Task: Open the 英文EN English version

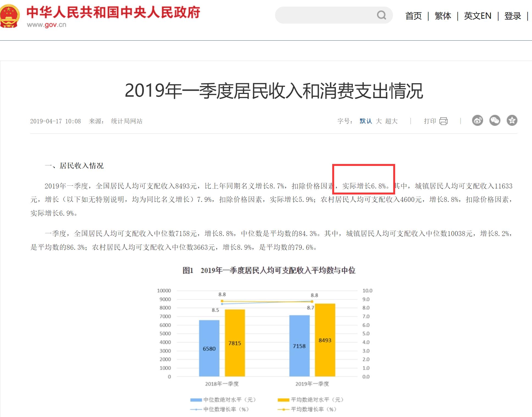Action: [x=478, y=16]
